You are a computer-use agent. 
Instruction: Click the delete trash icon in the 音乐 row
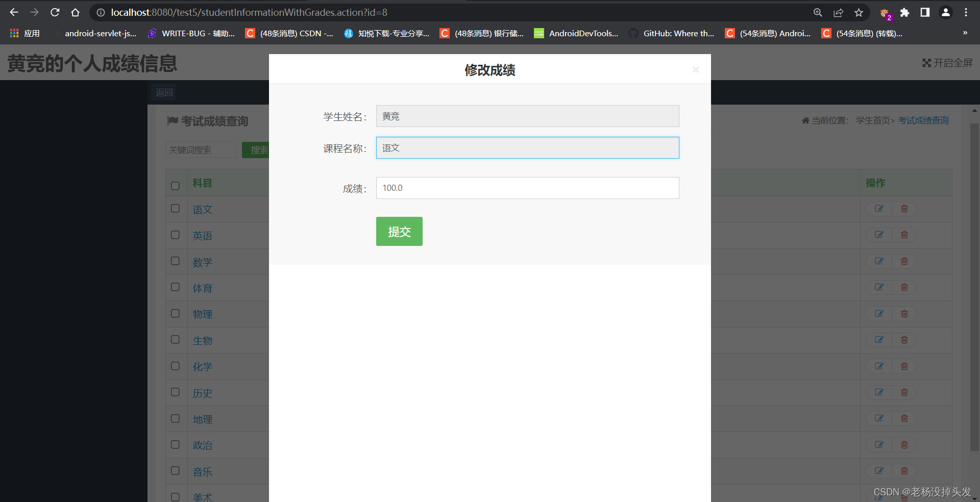tap(904, 471)
